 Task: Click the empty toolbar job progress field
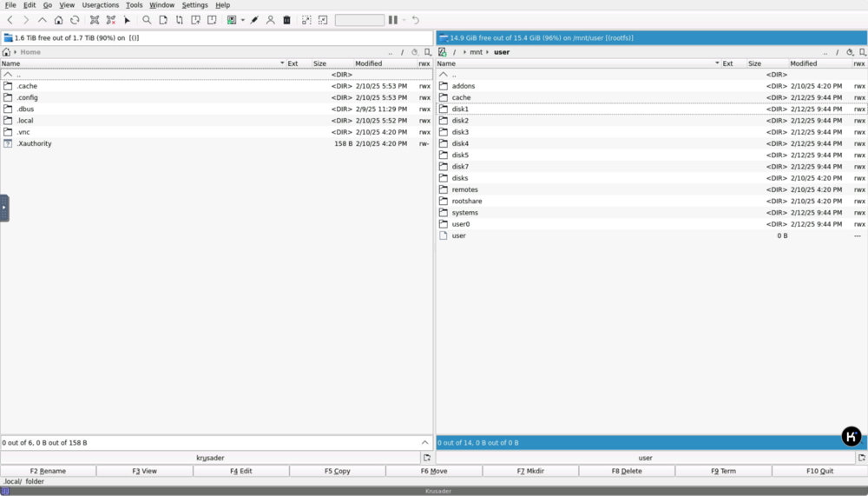pyautogui.click(x=359, y=20)
